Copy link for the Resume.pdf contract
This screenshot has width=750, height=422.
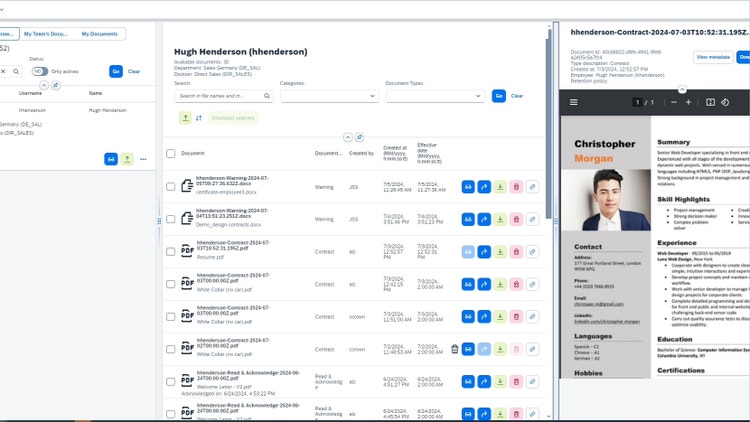click(x=532, y=252)
